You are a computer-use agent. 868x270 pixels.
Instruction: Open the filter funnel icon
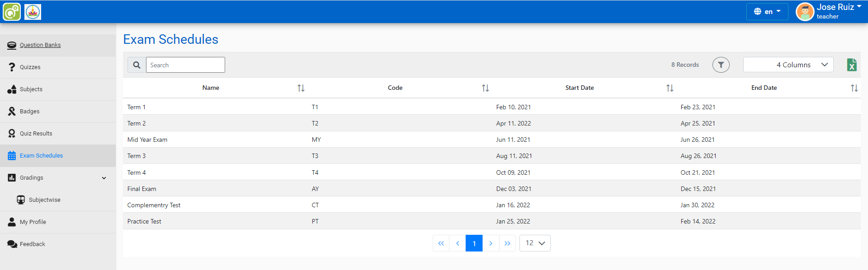pos(721,65)
